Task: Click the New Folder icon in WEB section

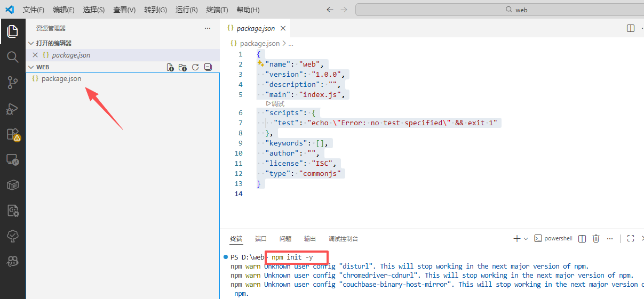Action: click(x=182, y=68)
